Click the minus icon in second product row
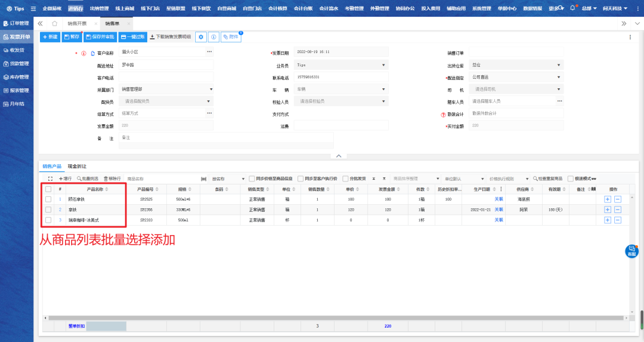644x342 pixels. click(x=618, y=209)
